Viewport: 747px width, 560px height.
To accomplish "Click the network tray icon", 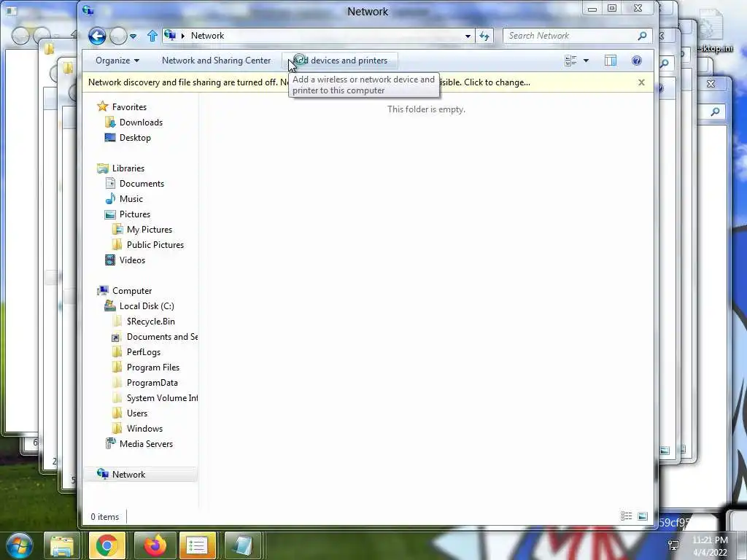I will point(673,545).
